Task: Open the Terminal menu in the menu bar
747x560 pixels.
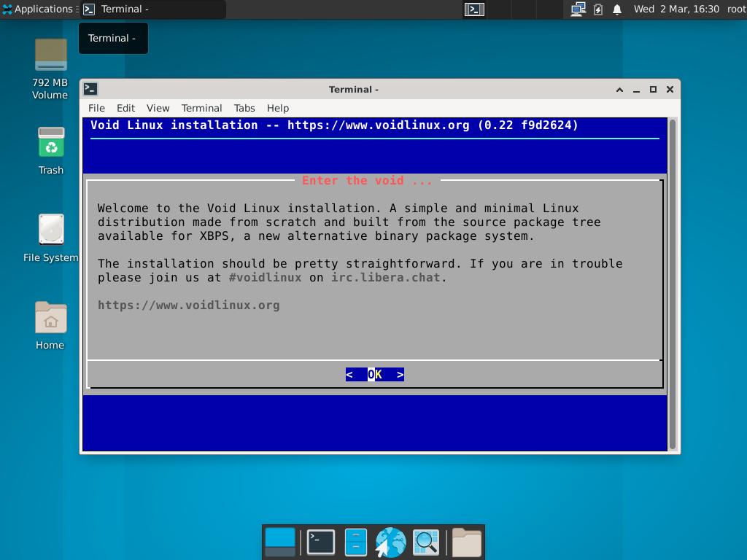Action: tap(201, 108)
